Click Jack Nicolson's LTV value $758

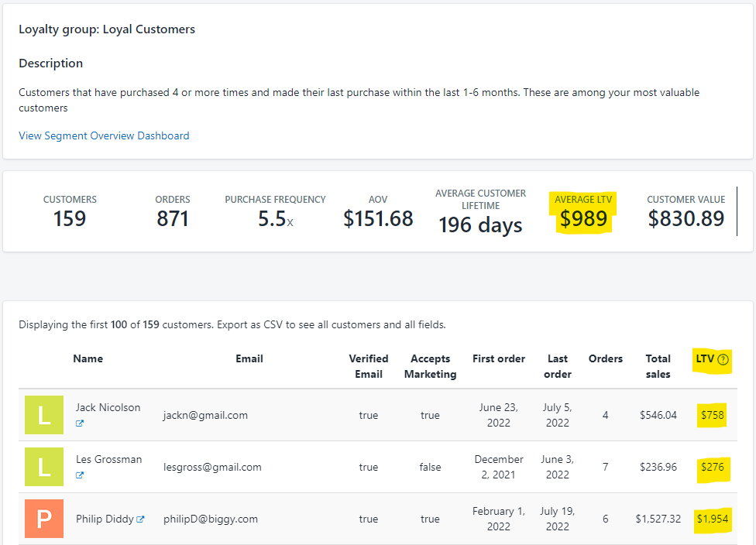tap(712, 415)
